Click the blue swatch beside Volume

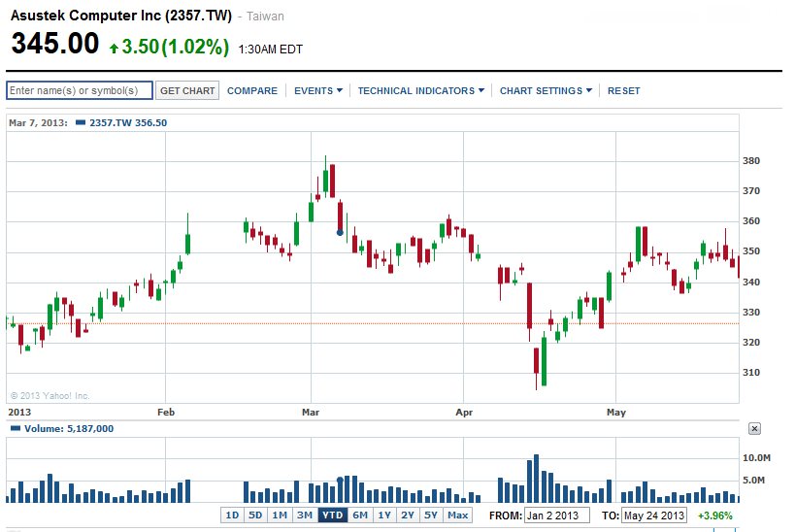click(x=16, y=428)
